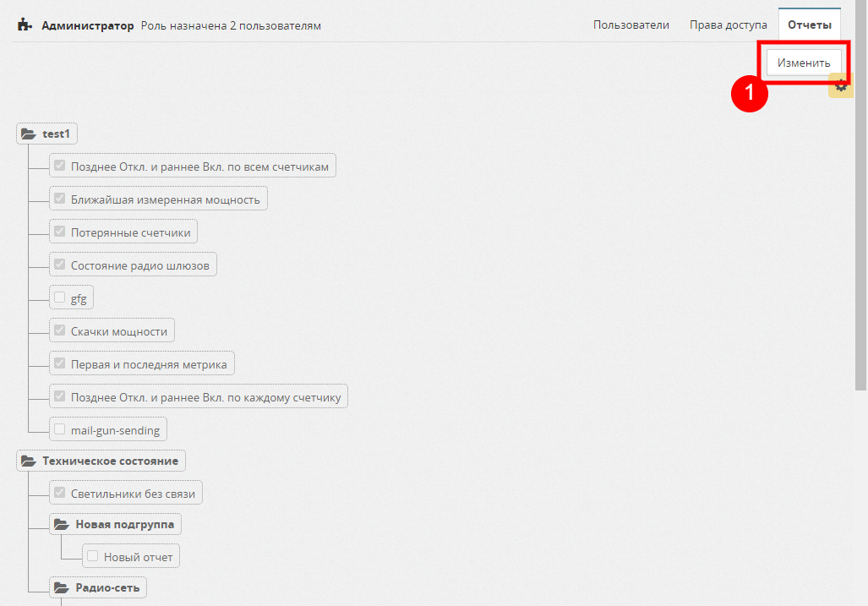Select the Отчеты tab
Image resolution: width=868 pixels, height=606 pixels.
tap(809, 25)
